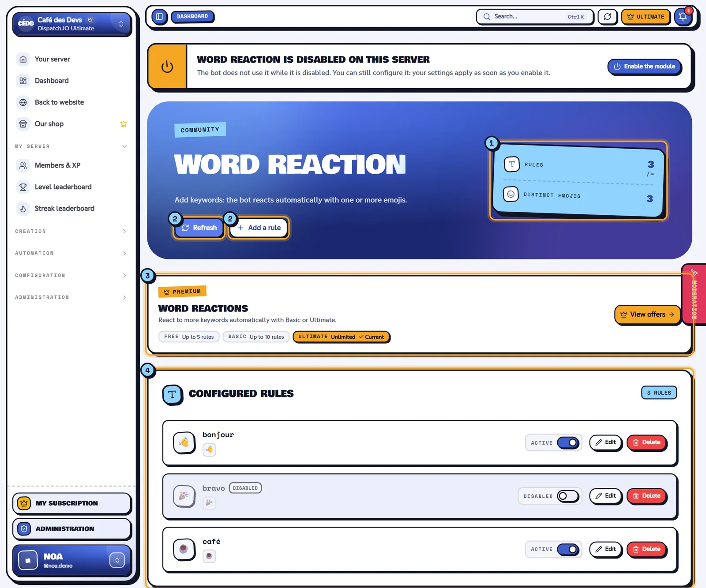The width and height of the screenshot is (706, 588).
Task: Click View offers button
Action: 647,315
